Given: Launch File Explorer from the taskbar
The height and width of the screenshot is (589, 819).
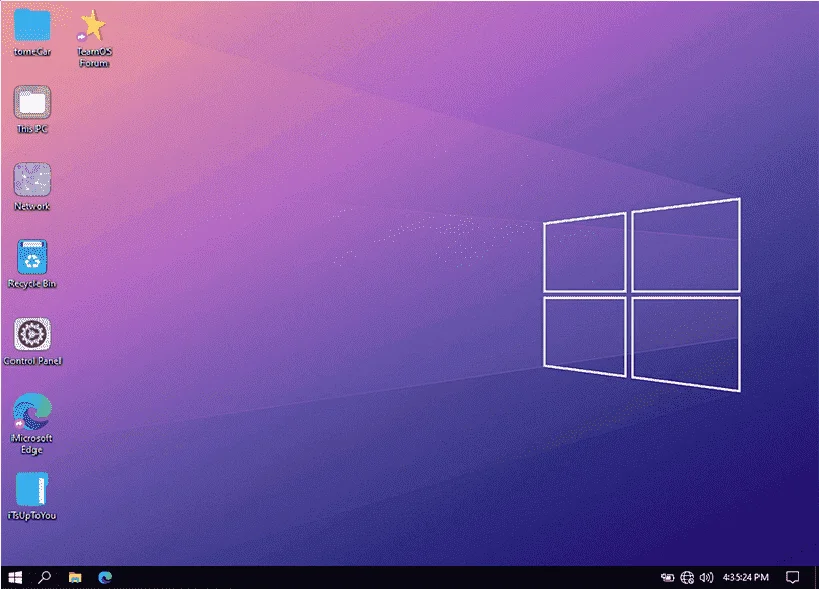Looking at the screenshot, I should point(75,577).
